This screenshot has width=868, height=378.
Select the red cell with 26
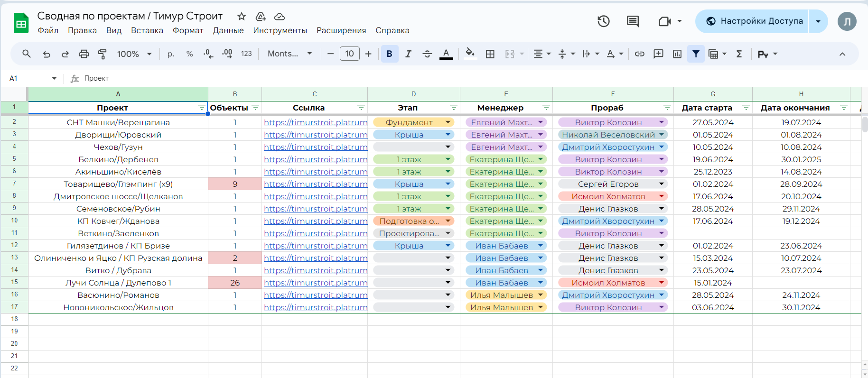[x=235, y=283]
